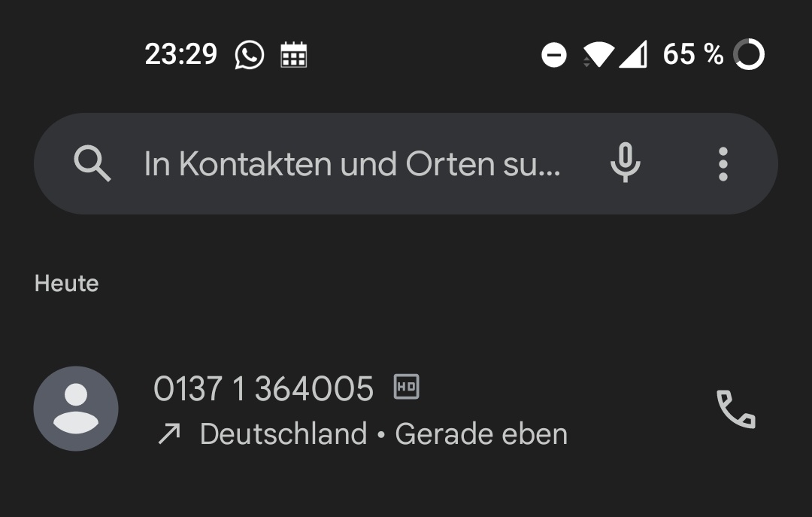Tap the calendar notification icon
The height and width of the screenshot is (517, 812).
point(294,54)
